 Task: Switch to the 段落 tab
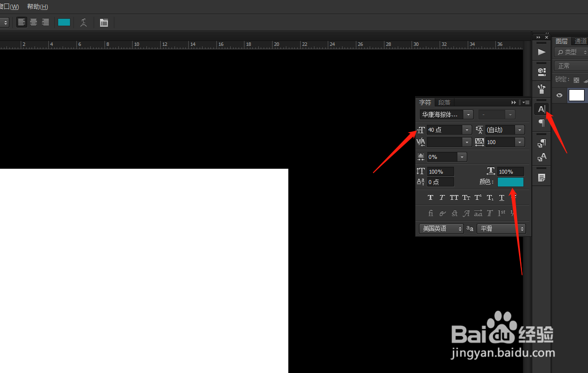pyautogui.click(x=445, y=103)
